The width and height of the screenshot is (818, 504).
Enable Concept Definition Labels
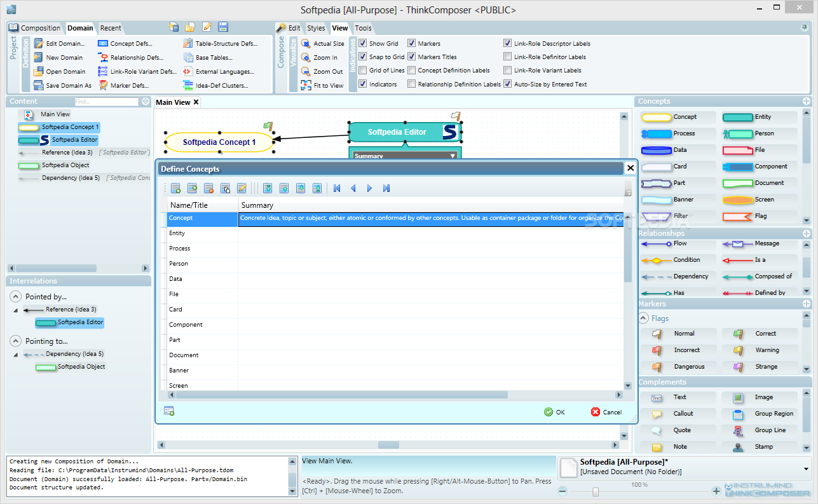(412, 71)
